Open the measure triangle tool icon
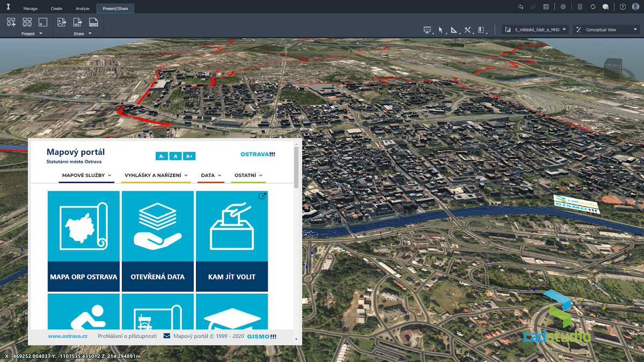The image size is (644, 362). click(x=454, y=30)
